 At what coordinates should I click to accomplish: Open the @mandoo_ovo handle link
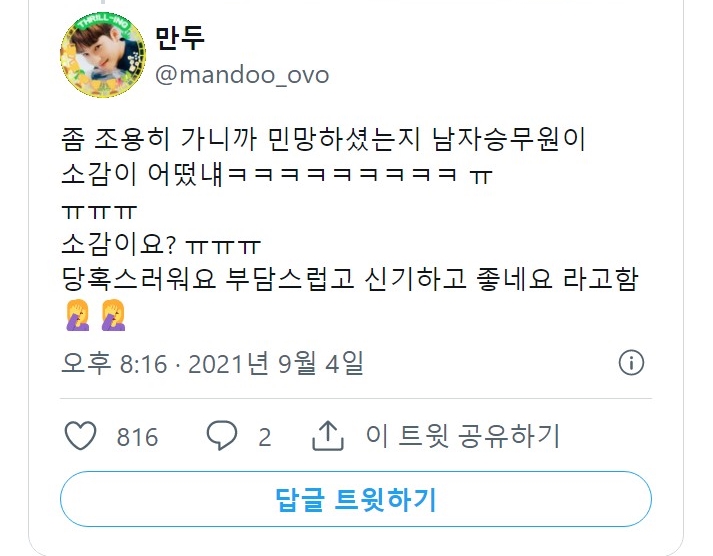(x=242, y=75)
